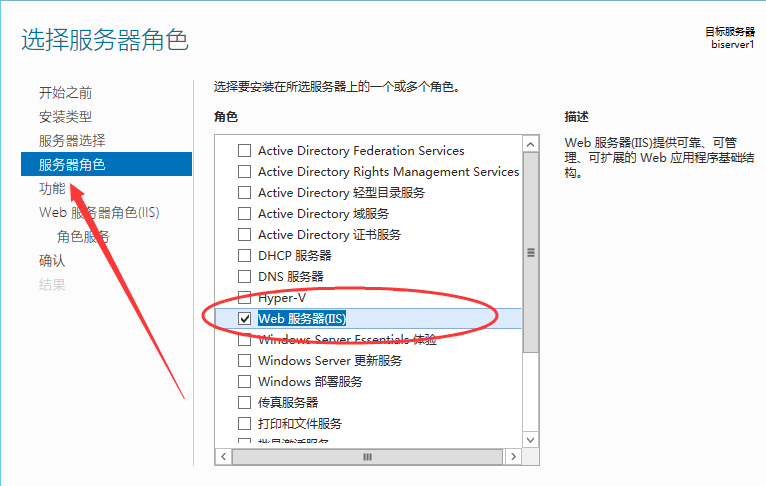Select the Windows Server 更新服务 checkbox
766x486 pixels.
pos(244,360)
